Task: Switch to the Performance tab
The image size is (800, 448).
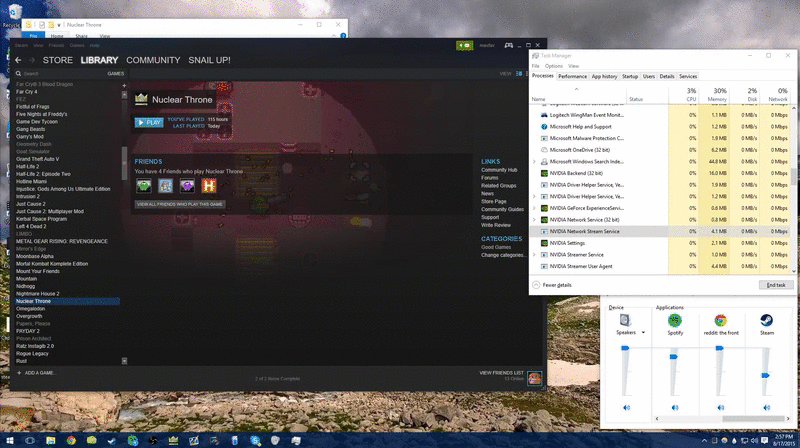Action: pos(572,77)
